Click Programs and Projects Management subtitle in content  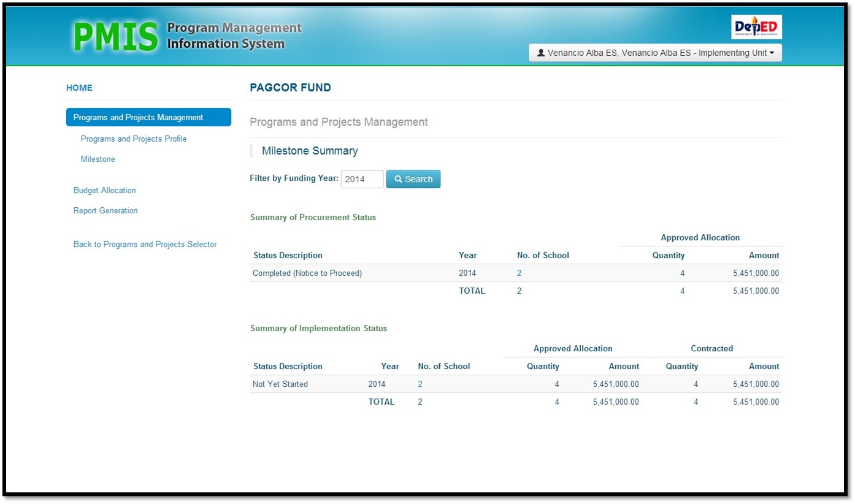(339, 122)
